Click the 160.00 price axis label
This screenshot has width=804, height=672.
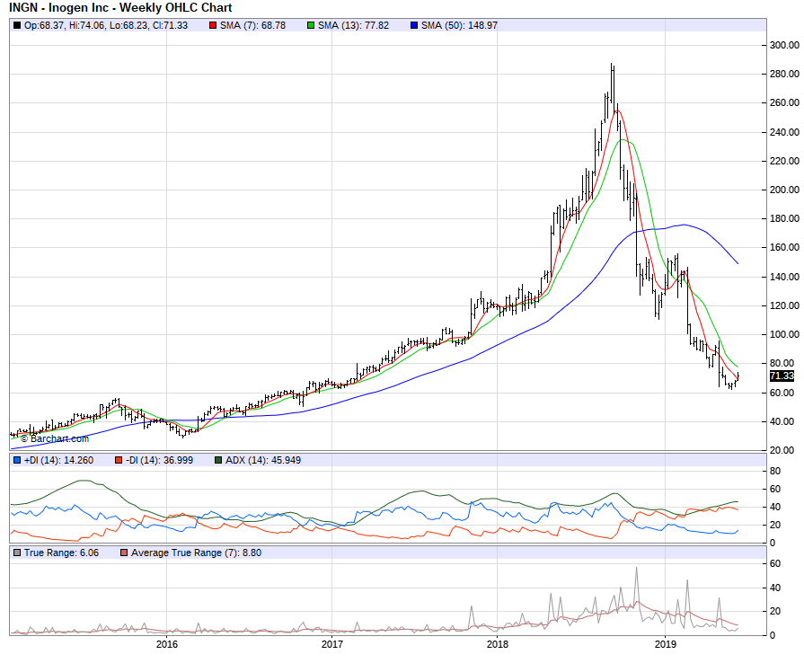point(784,247)
